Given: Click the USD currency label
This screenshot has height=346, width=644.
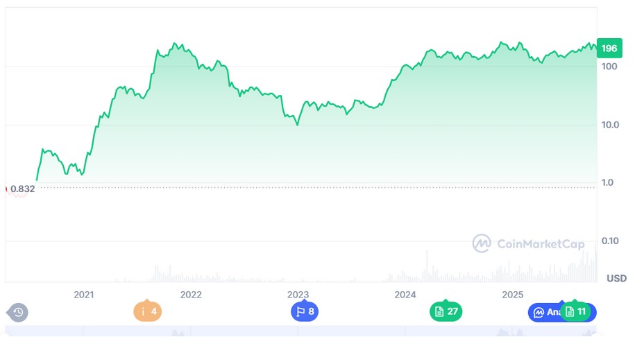Looking at the screenshot, I should [616, 278].
